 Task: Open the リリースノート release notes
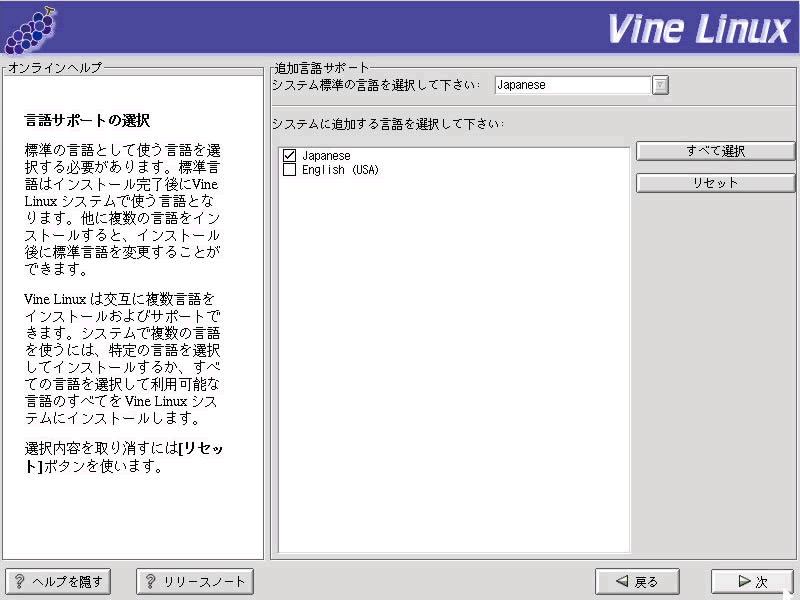coord(195,581)
